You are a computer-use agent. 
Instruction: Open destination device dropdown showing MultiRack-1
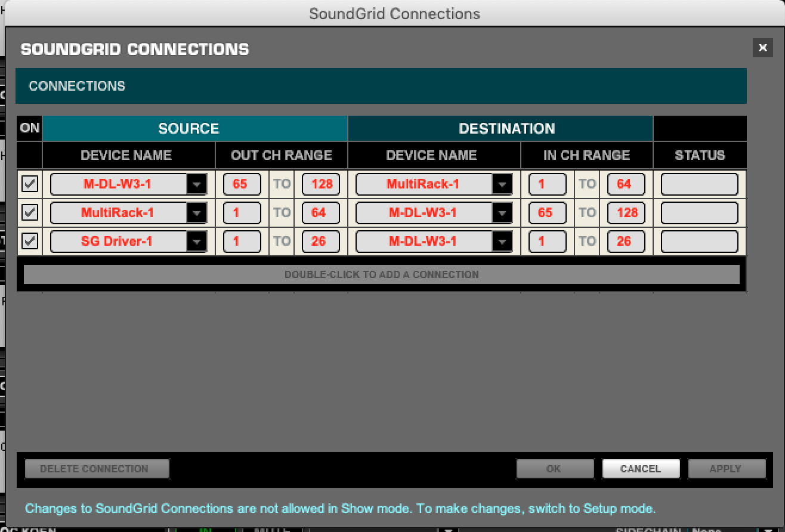coord(434,184)
